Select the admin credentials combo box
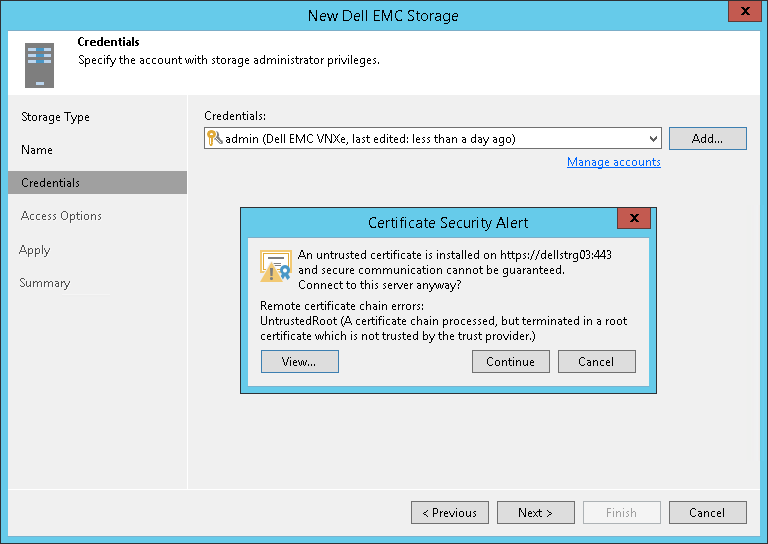 (430, 139)
